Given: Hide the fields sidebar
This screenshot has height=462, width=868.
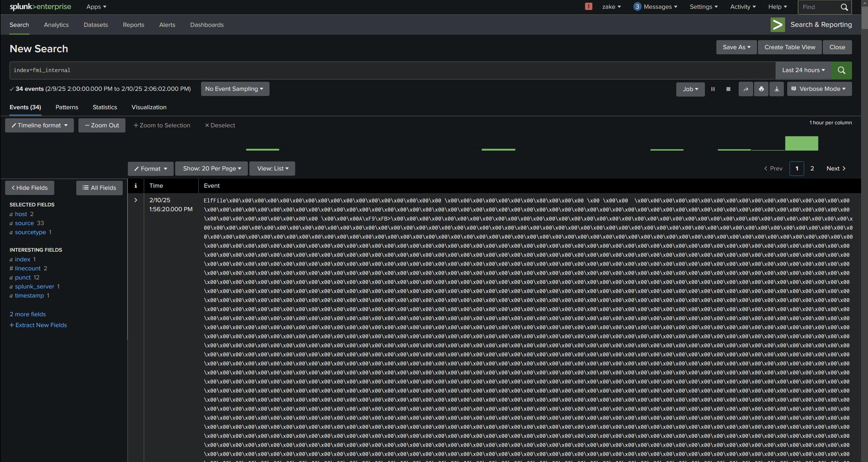Looking at the screenshot, I should tap(29, 187).
